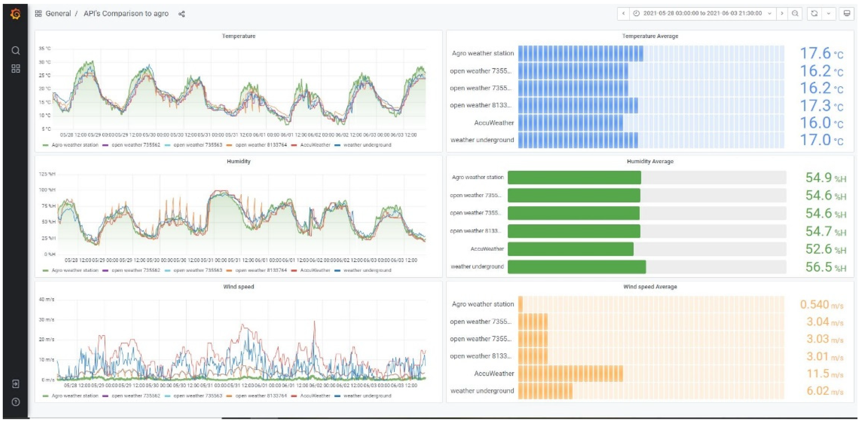Shift time range backward with left arrow

pyautogui.click(x=623, y=14)
